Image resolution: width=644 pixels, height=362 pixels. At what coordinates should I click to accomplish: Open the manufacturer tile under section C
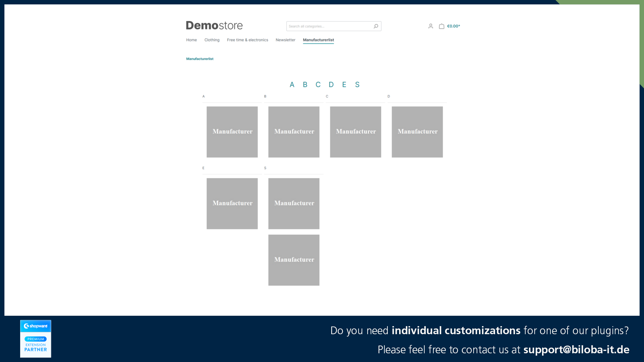coord(356,132)
